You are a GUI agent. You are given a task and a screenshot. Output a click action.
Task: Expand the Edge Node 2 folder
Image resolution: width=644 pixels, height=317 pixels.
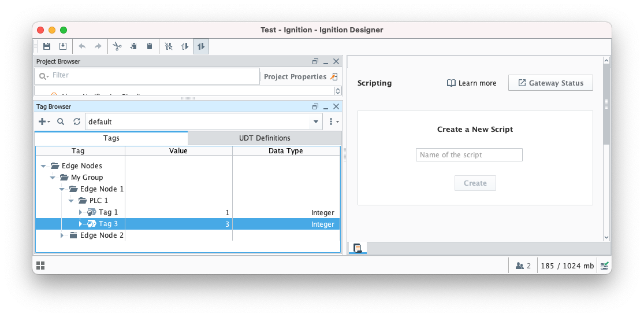[x=62, y=235]
